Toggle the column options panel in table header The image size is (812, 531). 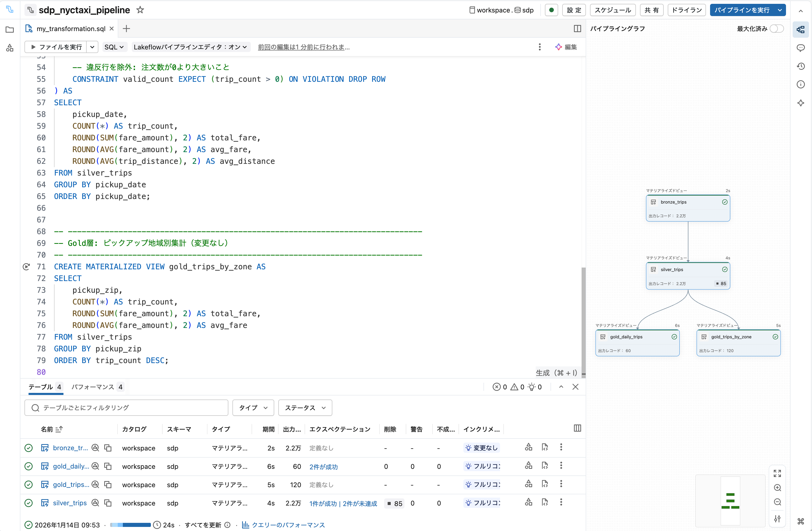[x=578, y=428]
